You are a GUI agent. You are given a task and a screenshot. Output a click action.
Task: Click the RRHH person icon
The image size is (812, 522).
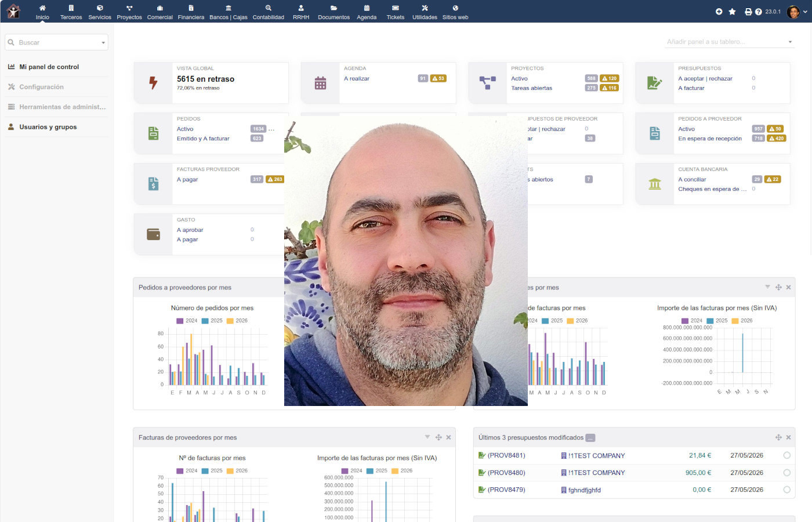click(x=301, y=8)
